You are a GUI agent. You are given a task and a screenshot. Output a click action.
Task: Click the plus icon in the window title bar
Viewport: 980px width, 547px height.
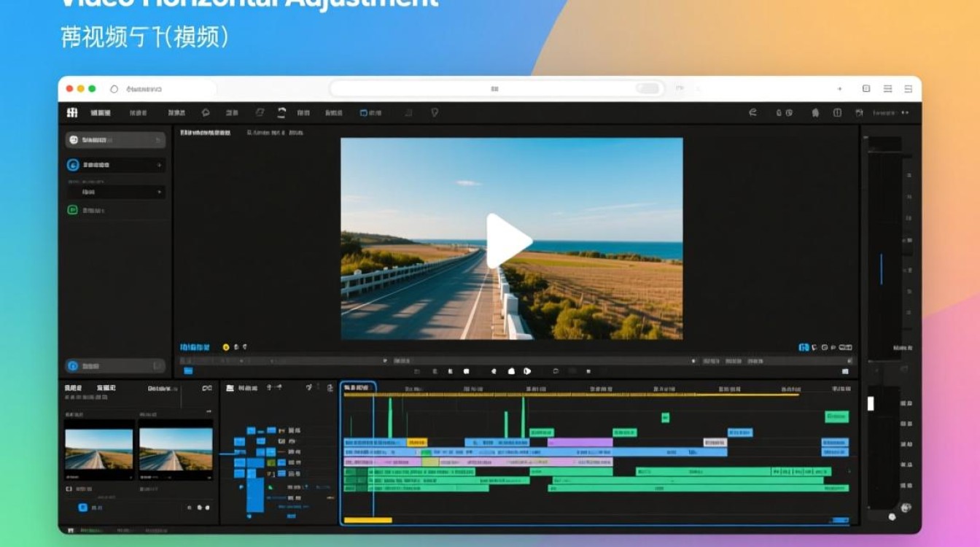839,89
